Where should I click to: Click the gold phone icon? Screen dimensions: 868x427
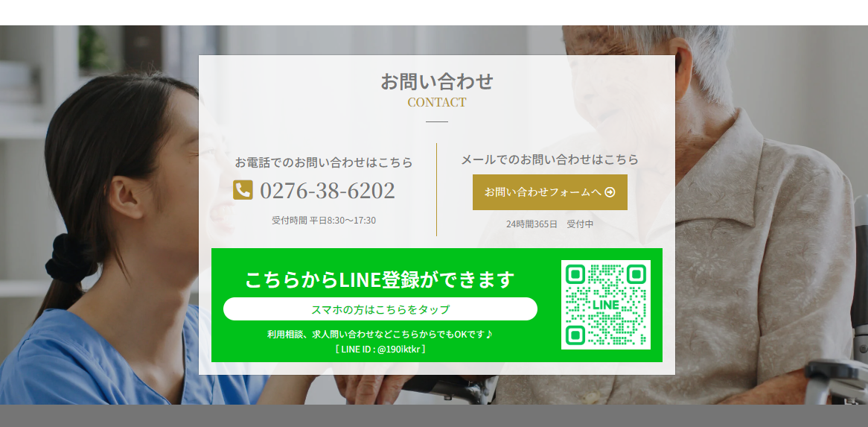coord(243,190)
